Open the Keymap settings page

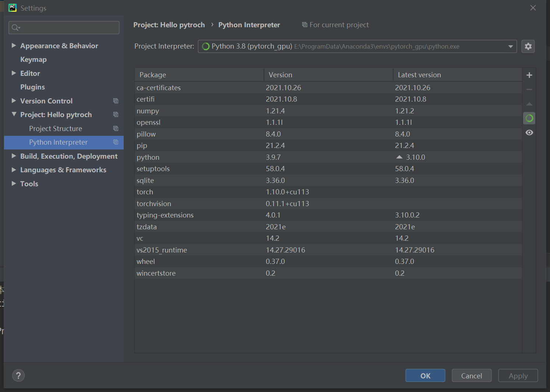pyautogui.click(x=34, y=60)
